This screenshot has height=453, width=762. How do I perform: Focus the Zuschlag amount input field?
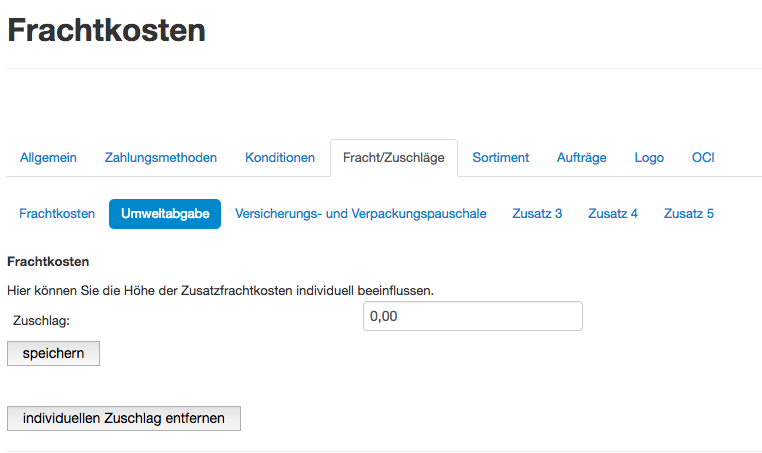coord(473,317)
